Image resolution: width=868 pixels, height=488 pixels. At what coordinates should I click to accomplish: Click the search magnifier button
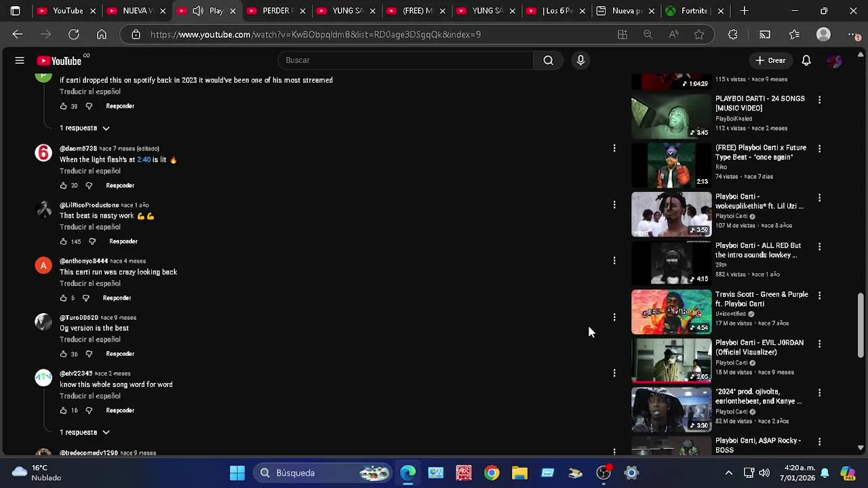coord(548,60)
